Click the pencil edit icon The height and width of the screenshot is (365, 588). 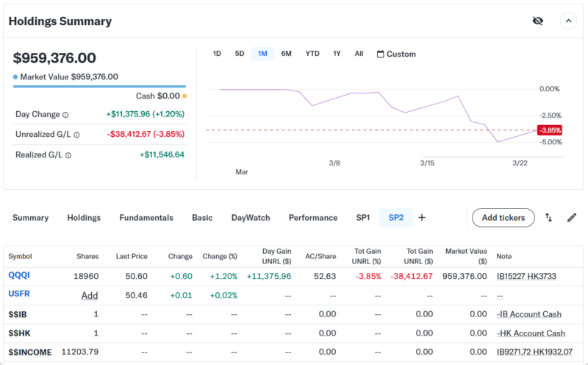coord(572,218)
